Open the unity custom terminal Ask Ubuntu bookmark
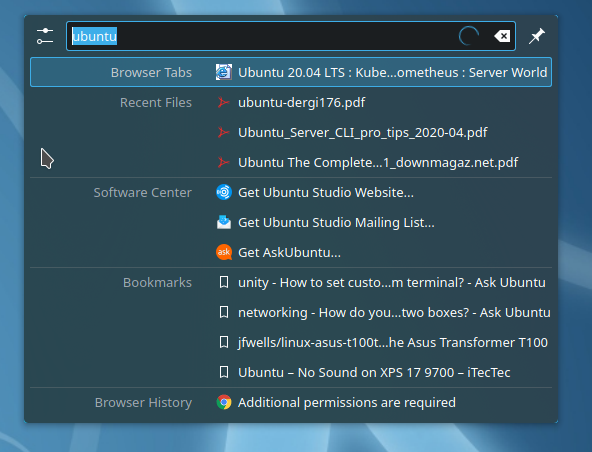This screenshot has width=592, height=452. click(392, 282)
